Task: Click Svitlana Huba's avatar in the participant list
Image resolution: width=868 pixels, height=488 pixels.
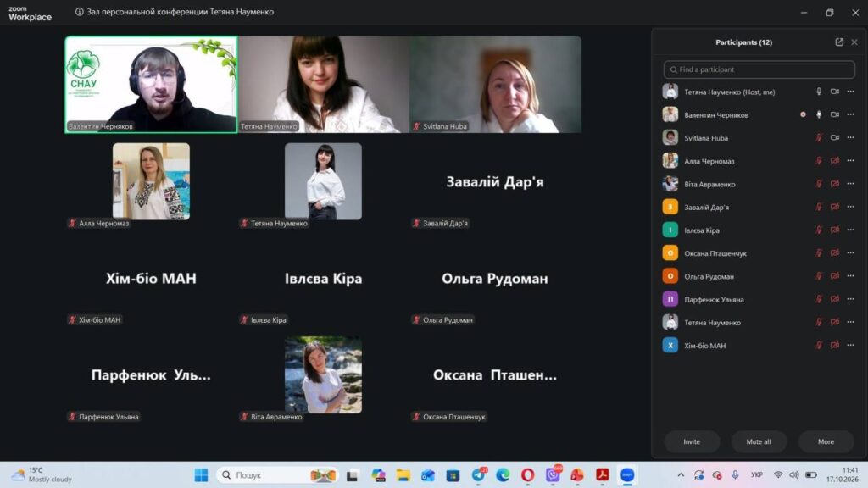Action: (x=670, y=138)
